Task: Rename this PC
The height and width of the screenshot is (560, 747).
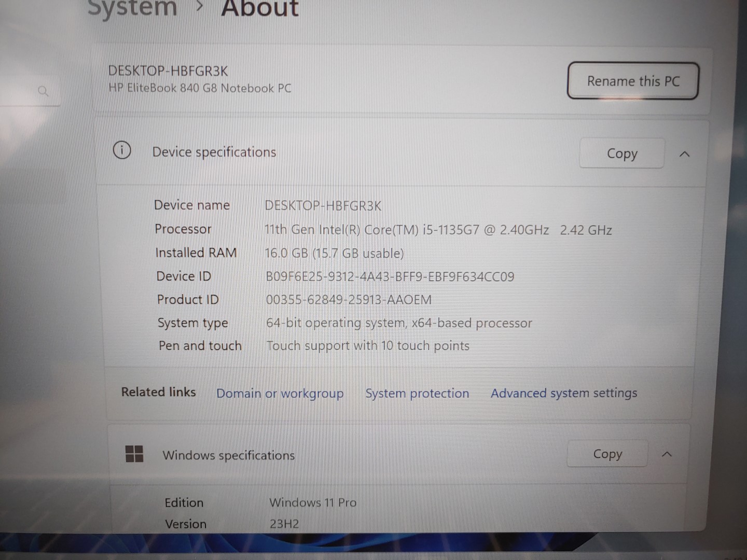Action: point(633,81)
